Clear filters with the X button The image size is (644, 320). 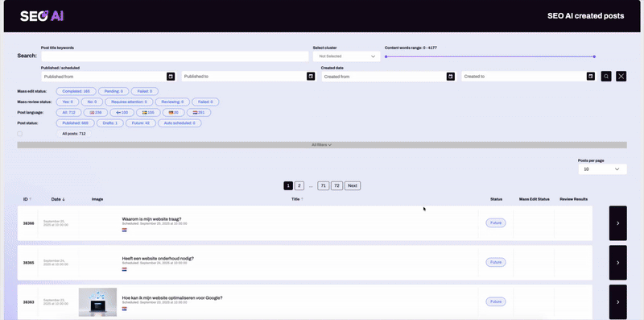tap(621, 76)
